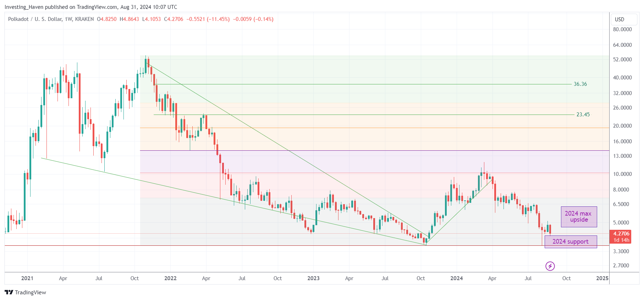Click the low value L4.1053
This screenshot has height=300, width=644.
(x=152, y=19)
